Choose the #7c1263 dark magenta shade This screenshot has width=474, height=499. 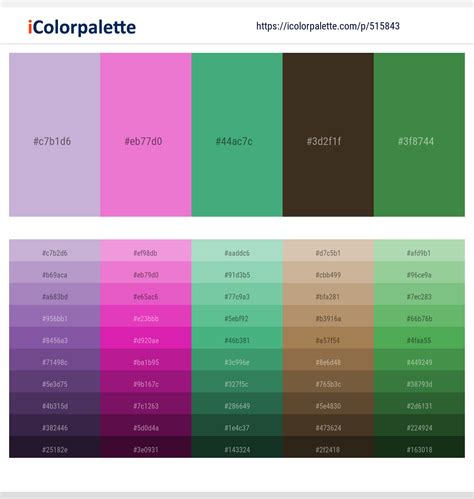(146, 403)
